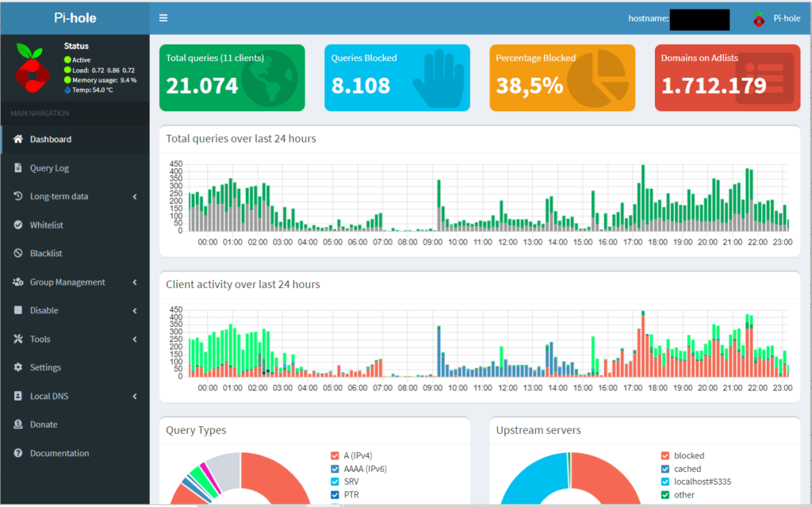Click the Temp: 54.0 °C status text
Screen dimensions: 812x507
coord(93,90)
